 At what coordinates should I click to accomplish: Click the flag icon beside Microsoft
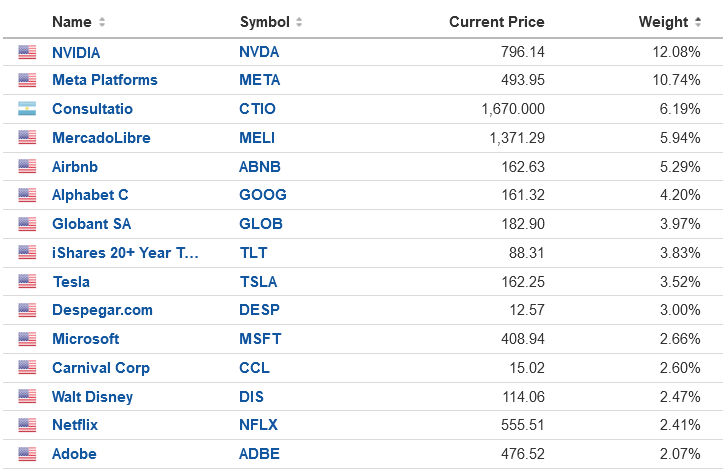(x=26, y=339)
